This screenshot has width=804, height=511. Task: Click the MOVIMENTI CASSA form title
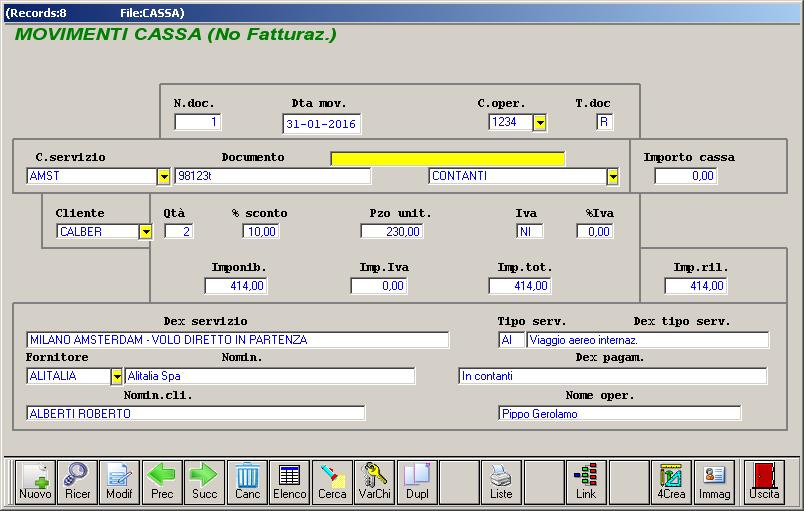point(176,34)
